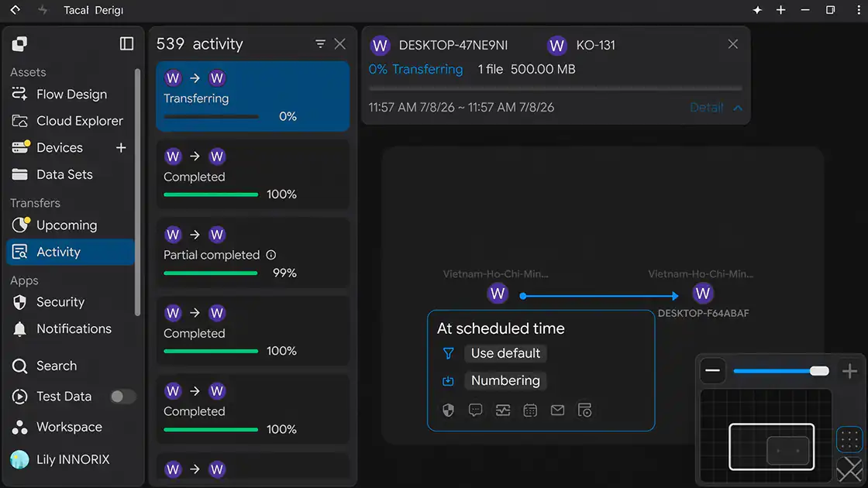The image size is (868, 488).
Task: Collapse details with chevron up arrow
Action: tap(738, 108)
